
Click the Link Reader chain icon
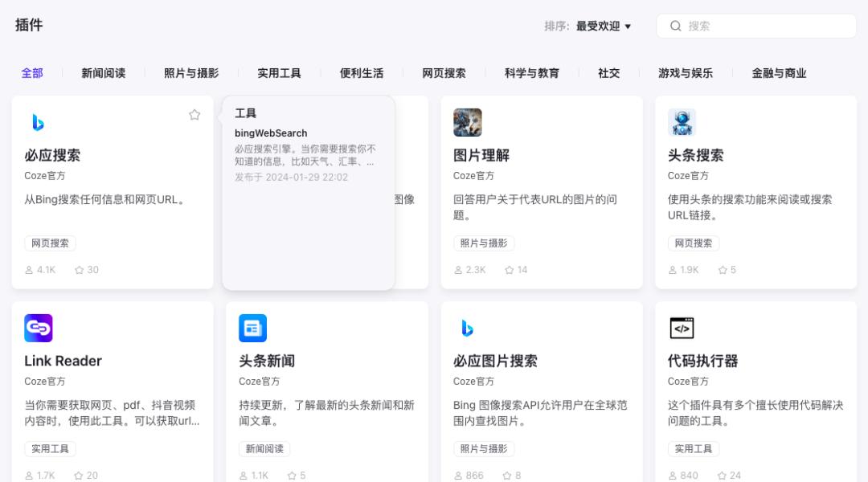(x=39, y=328)
